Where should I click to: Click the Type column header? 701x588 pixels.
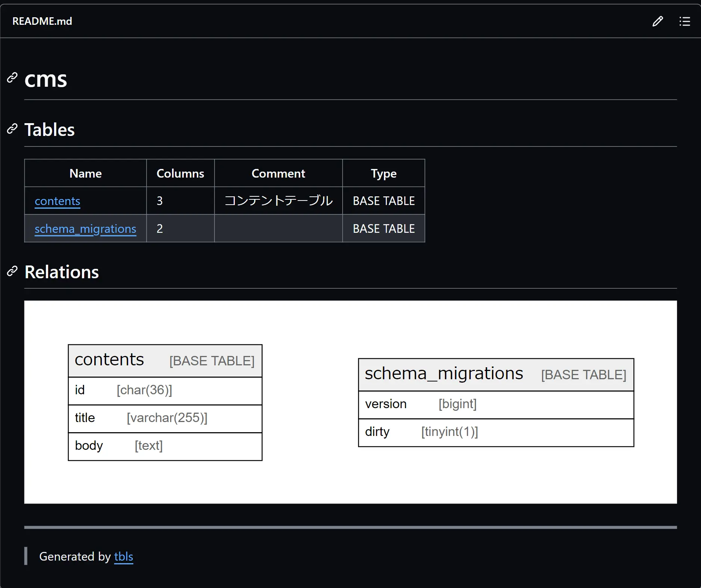384,173
